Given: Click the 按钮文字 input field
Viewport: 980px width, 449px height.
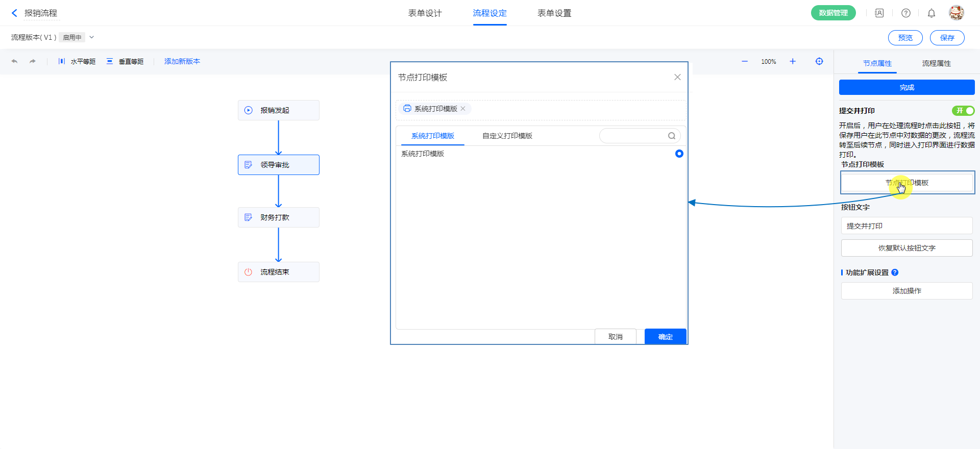Looking at the screenshot, I should tap(906, 226).
